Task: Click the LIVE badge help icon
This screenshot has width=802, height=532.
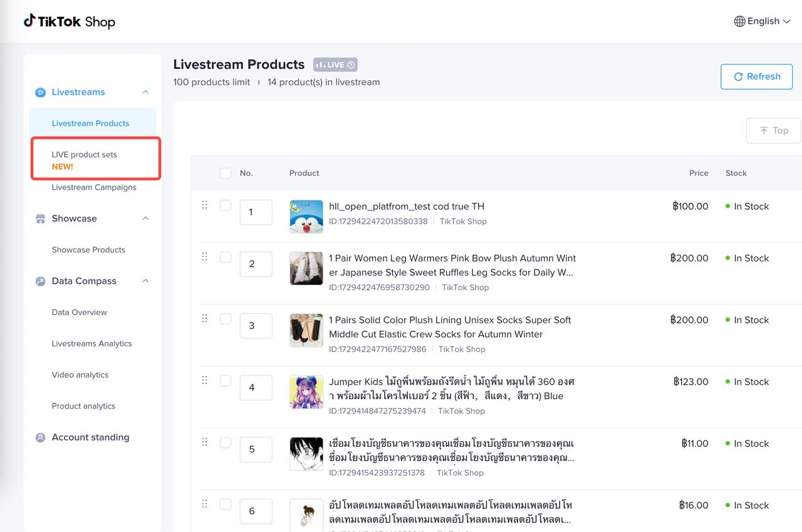Action: tap(351, 65)
